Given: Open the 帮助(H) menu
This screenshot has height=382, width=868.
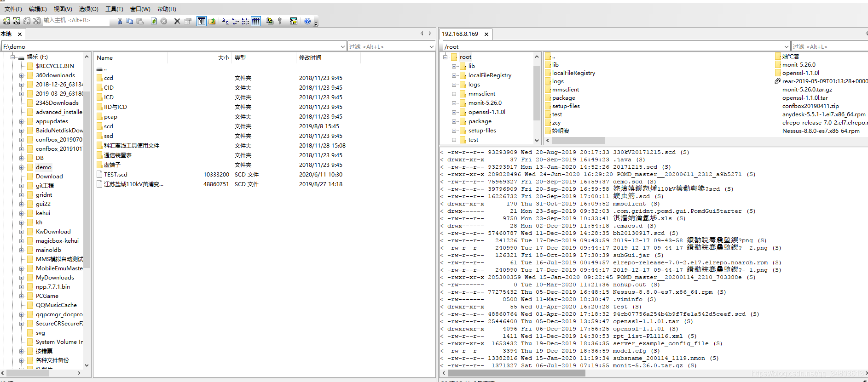Looking at the screenshot, I should coord(167,9).
